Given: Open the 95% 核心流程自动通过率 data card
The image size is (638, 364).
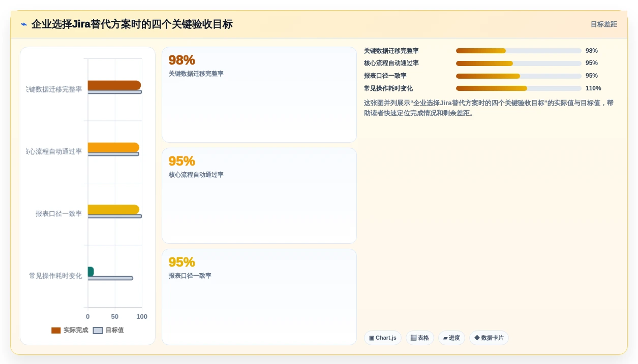Looking at the screenshot, I should (x=259, y=196).
